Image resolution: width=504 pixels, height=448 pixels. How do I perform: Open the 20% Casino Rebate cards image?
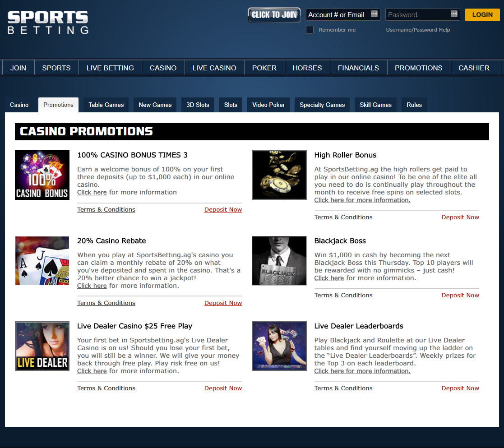pos(42,261)
